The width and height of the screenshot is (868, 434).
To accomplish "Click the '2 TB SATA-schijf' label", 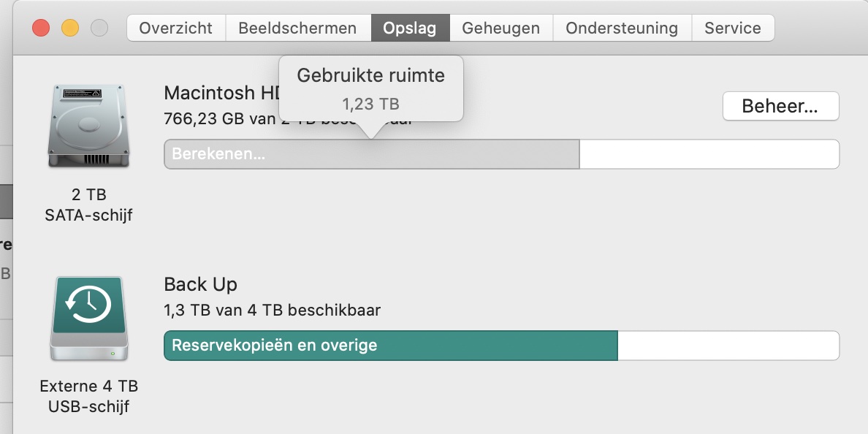I will coord(89,205).
